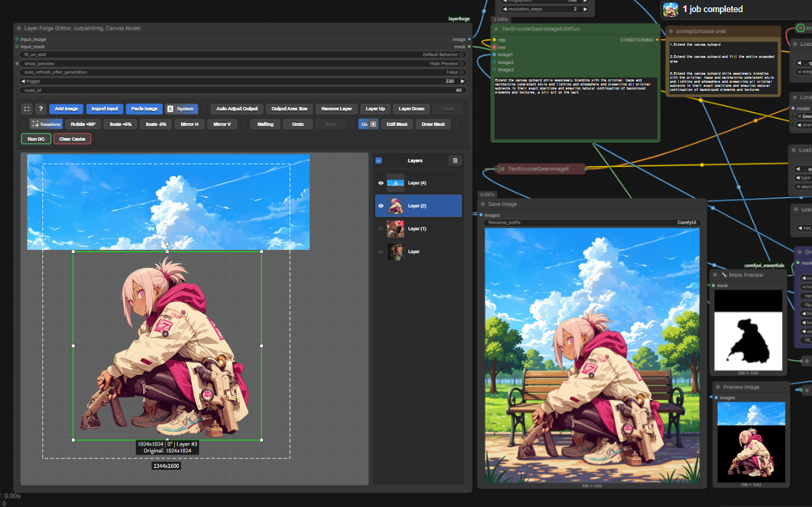Select the Transform tool
812x507 pixels.
coord(46,124)
